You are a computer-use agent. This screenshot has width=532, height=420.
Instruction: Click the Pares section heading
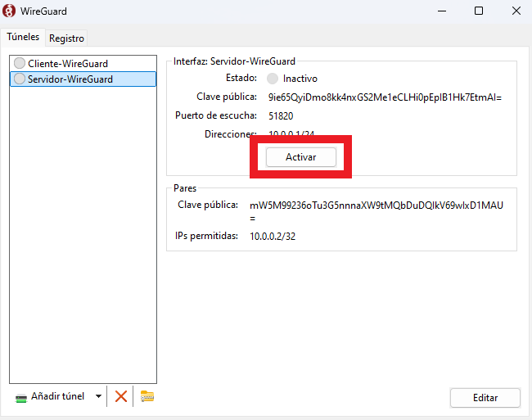pyautogui.click(x=185, y=188)
